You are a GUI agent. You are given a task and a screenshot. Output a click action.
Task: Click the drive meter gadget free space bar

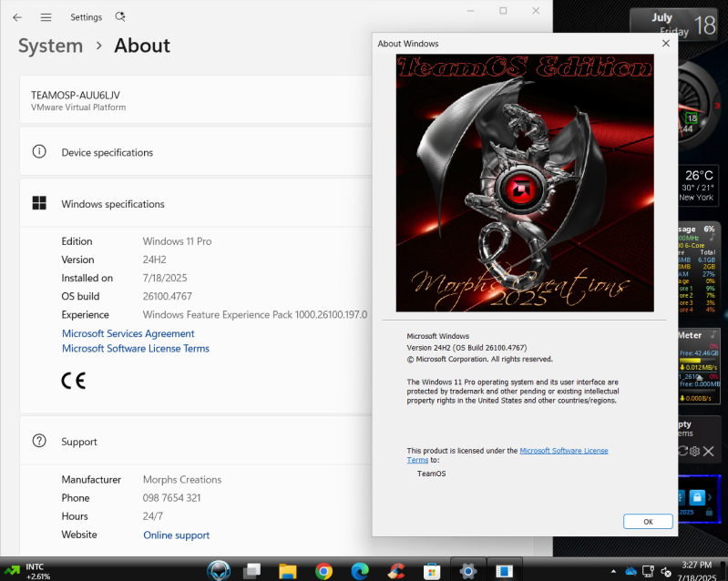pos(698,360)
